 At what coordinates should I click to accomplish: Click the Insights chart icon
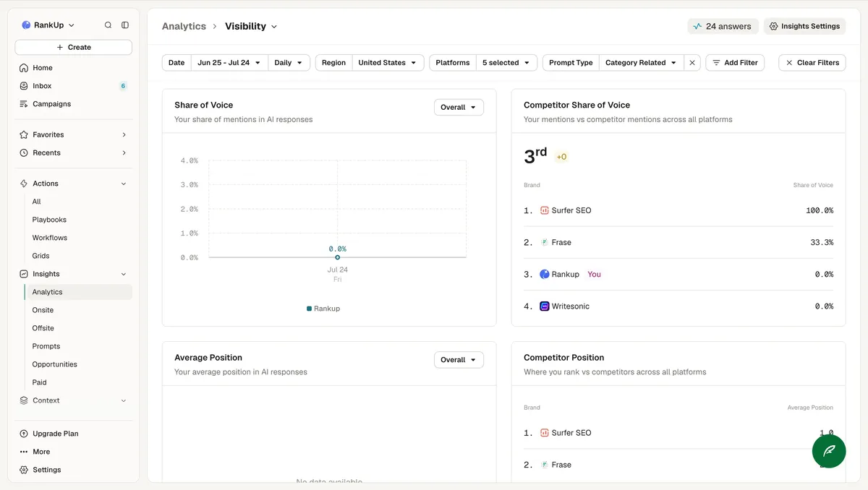(25, 274)
